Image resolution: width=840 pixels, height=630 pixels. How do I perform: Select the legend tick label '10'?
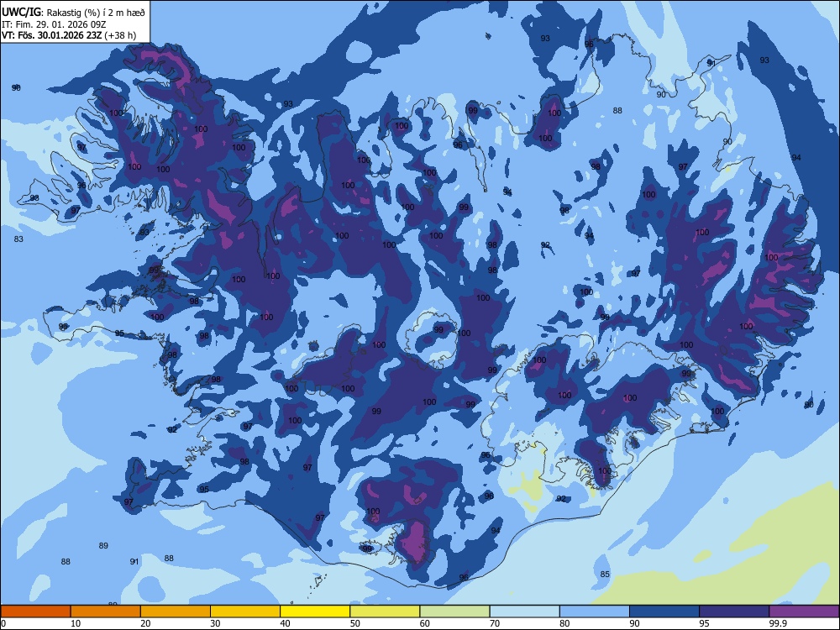tap(76, 623)
